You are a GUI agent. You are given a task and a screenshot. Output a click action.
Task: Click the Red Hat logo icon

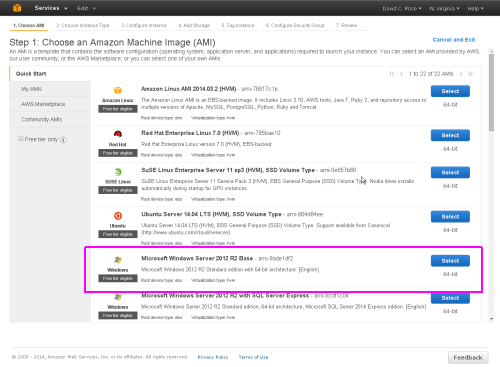(118, 134)
